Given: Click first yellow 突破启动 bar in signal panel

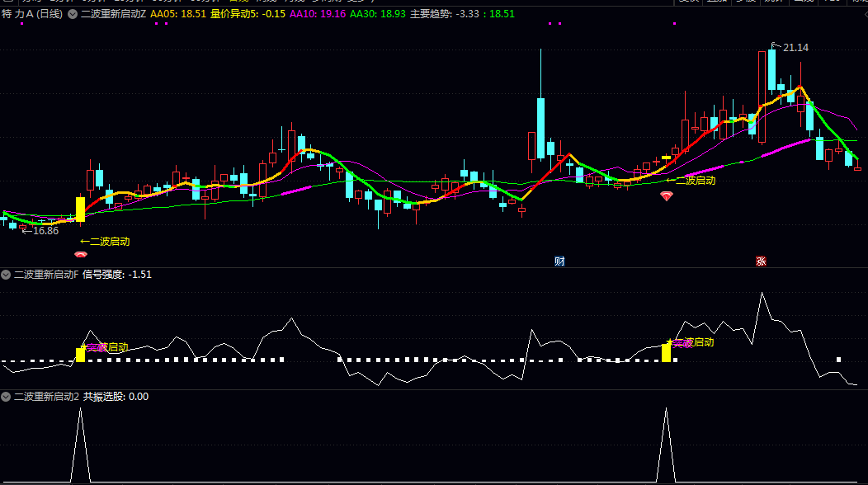Looking at the screenshot, I should (x=80, y=355).
